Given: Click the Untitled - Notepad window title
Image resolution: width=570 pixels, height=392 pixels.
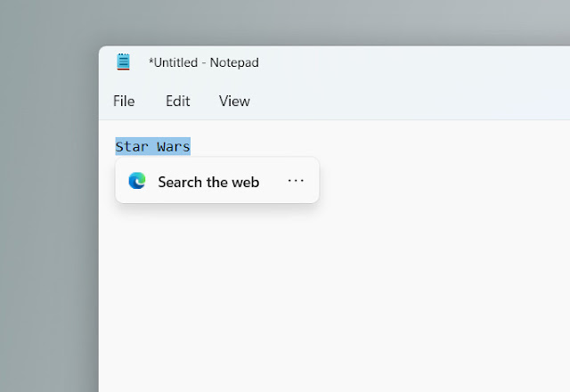Looking at the screenshot, I should click(204, 62).
